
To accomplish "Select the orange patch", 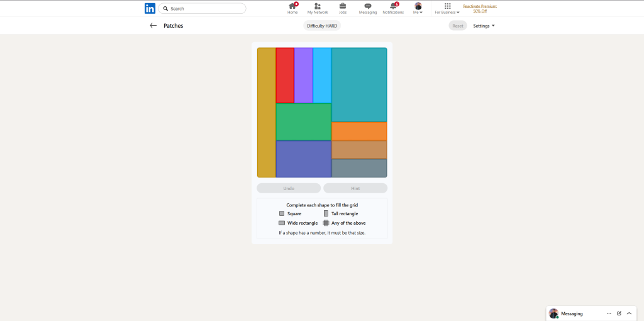I will pyautogui.click(x=359, y=131).
